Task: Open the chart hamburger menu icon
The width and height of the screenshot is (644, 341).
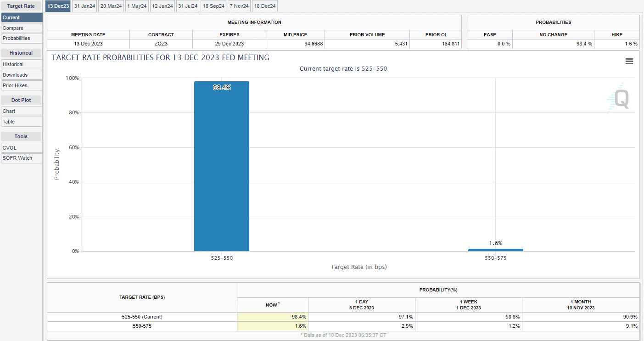Action: tap(629, 61)
